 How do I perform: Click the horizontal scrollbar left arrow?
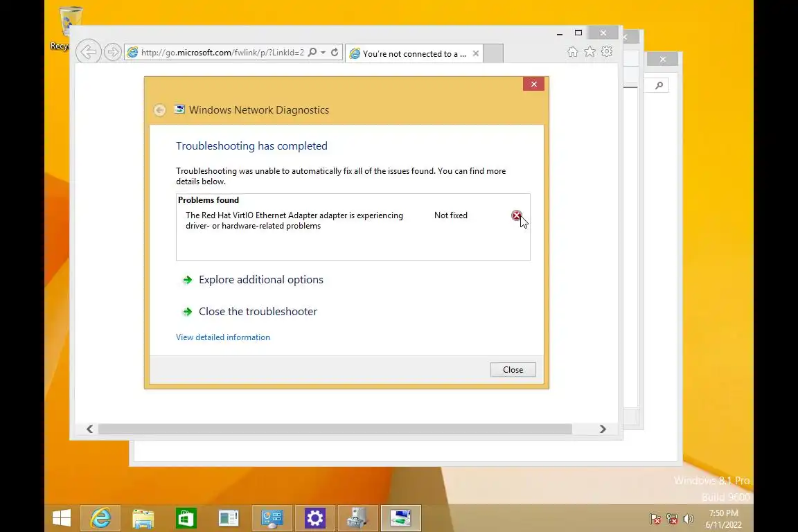tap(89, 429)
